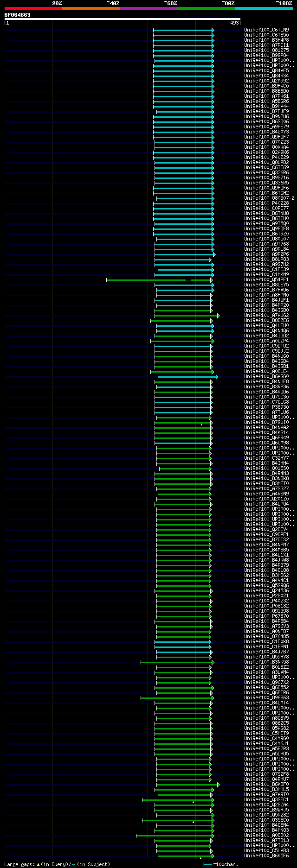Click alignment arrowhead of UniRef100_B6AGG0 row
This screenshot has height=868, width=297.
217,377
